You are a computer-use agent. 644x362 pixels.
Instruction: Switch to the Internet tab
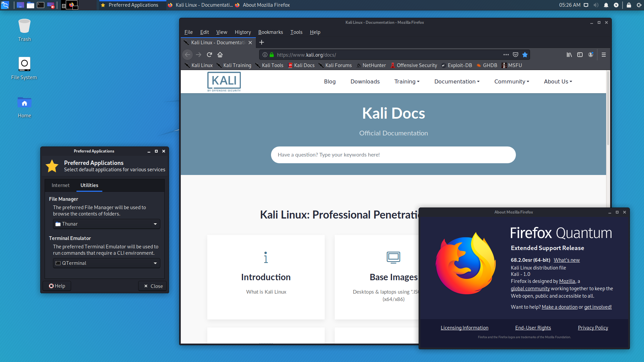[x=60, y=185]
